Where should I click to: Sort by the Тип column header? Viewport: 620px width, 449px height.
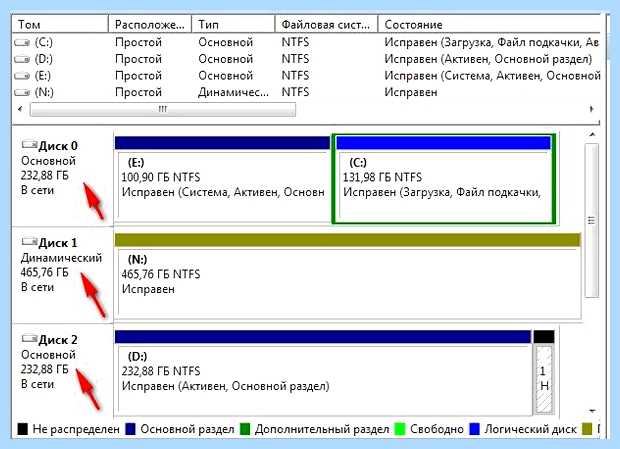(x=233, y=25)
